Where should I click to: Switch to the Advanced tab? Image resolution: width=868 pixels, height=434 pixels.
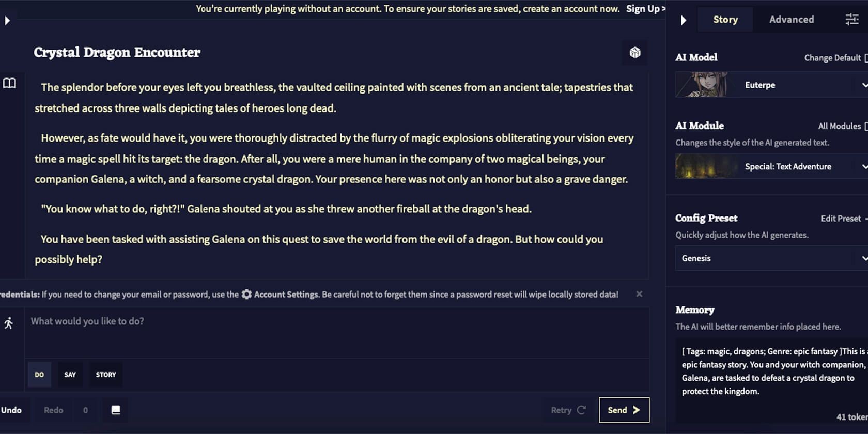(792, 20)
